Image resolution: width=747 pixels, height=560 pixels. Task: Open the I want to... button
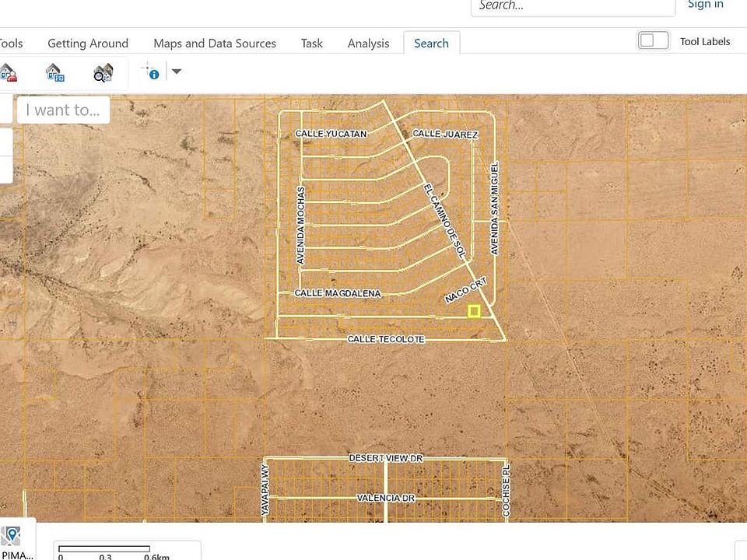pyautogui.click(x=62, y=110)
